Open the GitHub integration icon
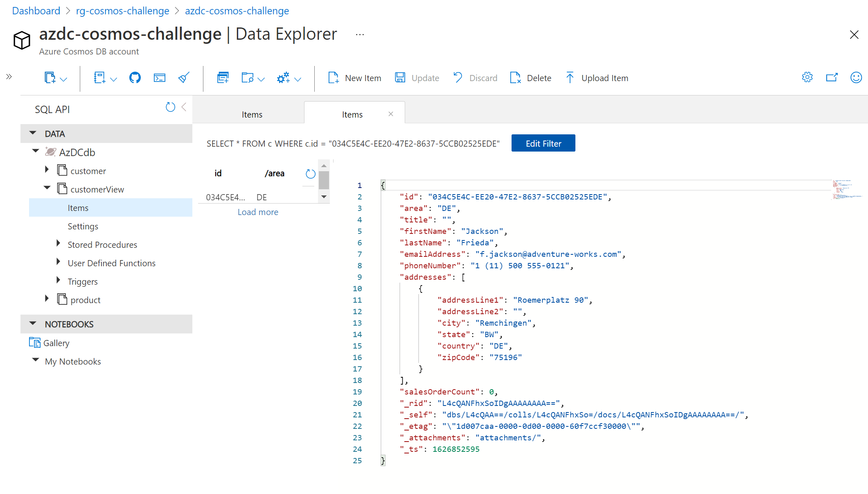Screen dimensions: 868x494 click(x=135, y=77)
